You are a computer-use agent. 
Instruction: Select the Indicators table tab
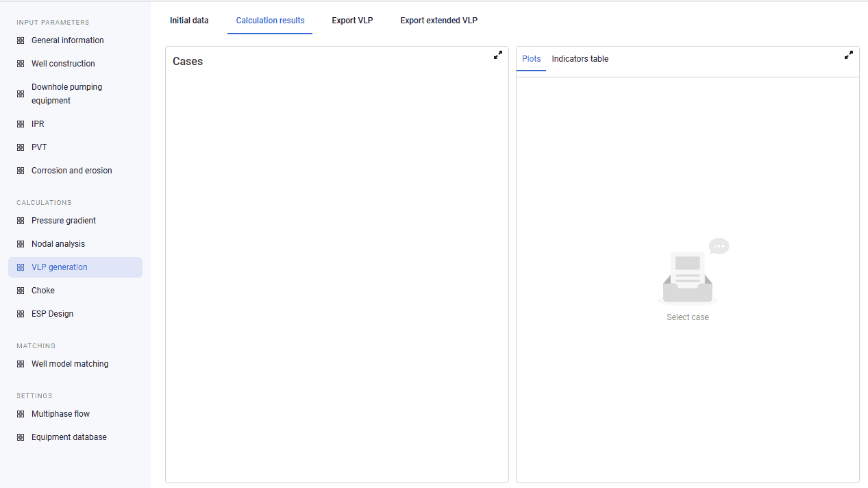click(580, 59)
